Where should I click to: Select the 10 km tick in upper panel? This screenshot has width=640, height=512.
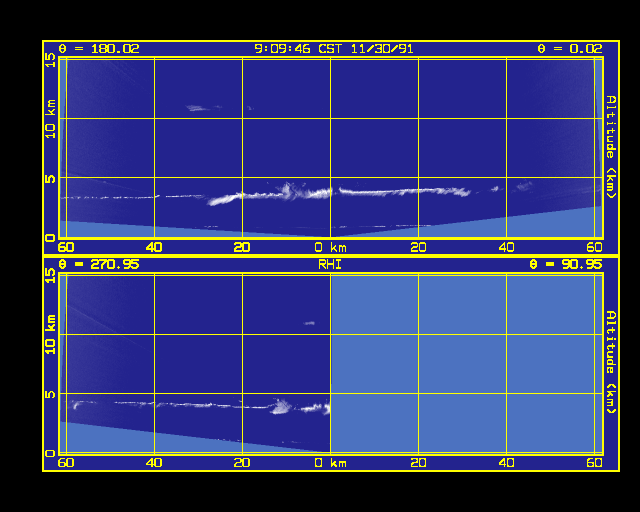(50, 118)
